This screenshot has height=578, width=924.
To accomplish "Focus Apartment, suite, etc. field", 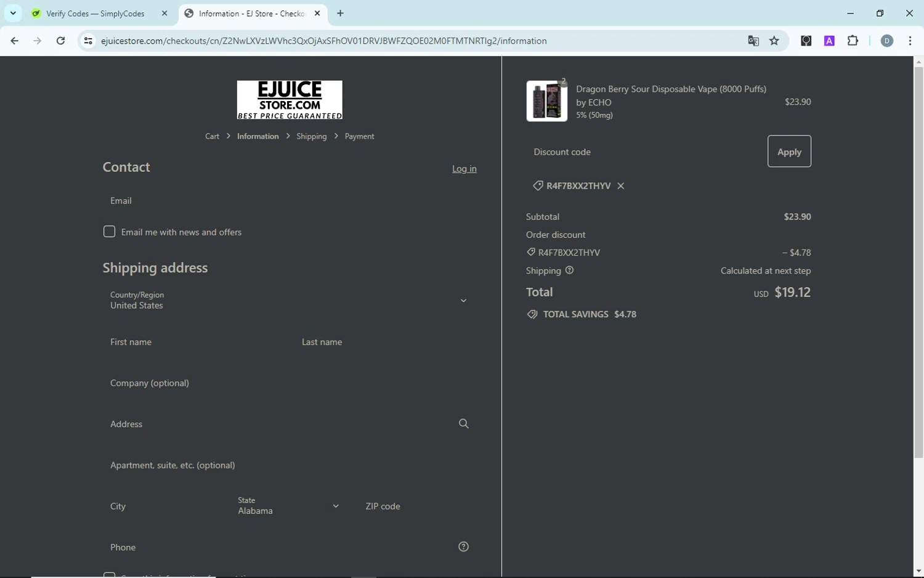I will pos(290,465).
